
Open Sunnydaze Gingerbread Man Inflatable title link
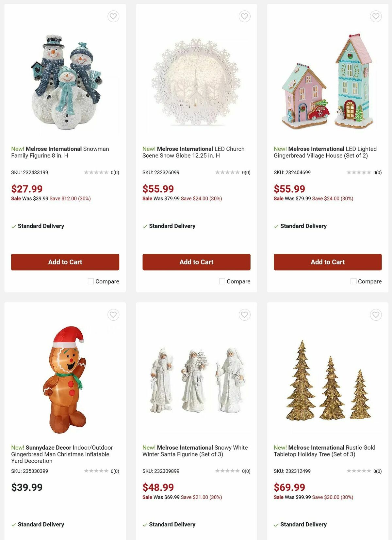[62, 454]
